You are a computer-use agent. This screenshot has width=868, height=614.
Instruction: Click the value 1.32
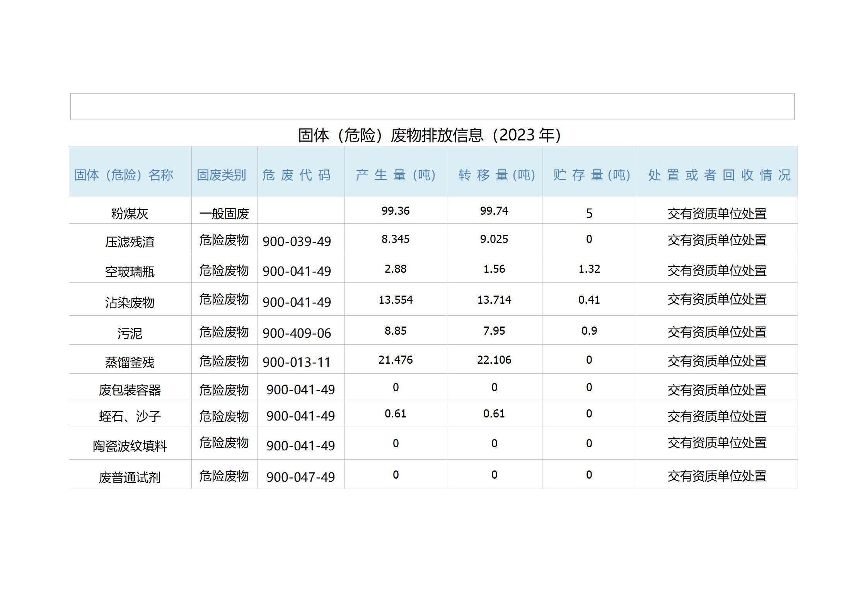[x=589, y=269]
